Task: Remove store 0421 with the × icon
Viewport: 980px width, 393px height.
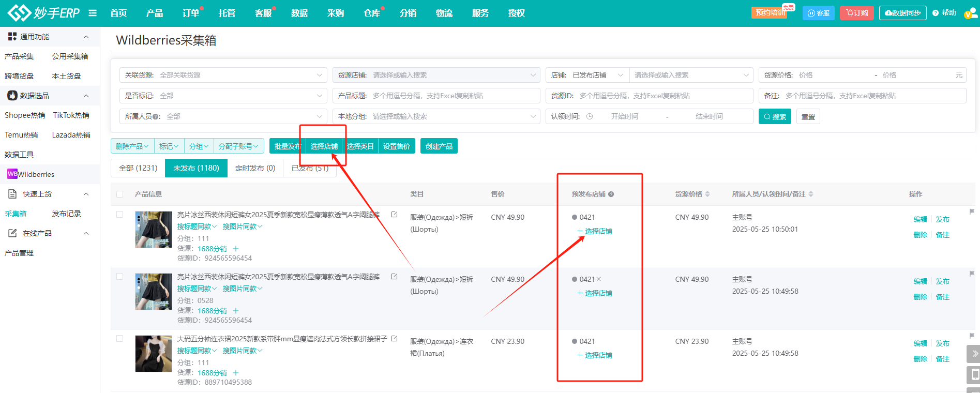Action: point(599,279)
